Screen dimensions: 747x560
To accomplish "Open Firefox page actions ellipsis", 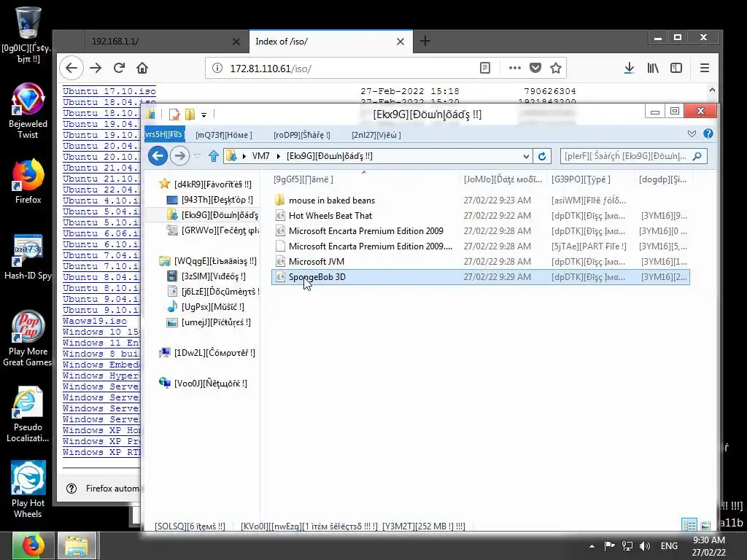I will click(514, 68).
